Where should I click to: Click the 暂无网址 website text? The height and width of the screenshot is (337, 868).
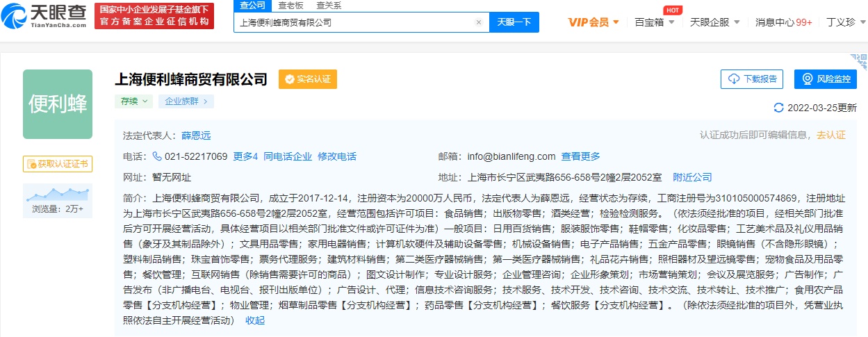pos(172,177)
